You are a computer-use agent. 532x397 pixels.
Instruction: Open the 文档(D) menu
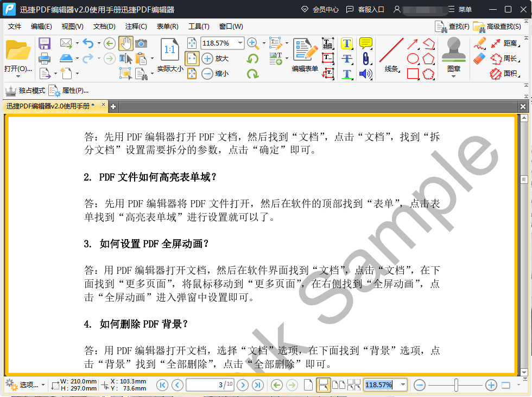coord(104,27)
